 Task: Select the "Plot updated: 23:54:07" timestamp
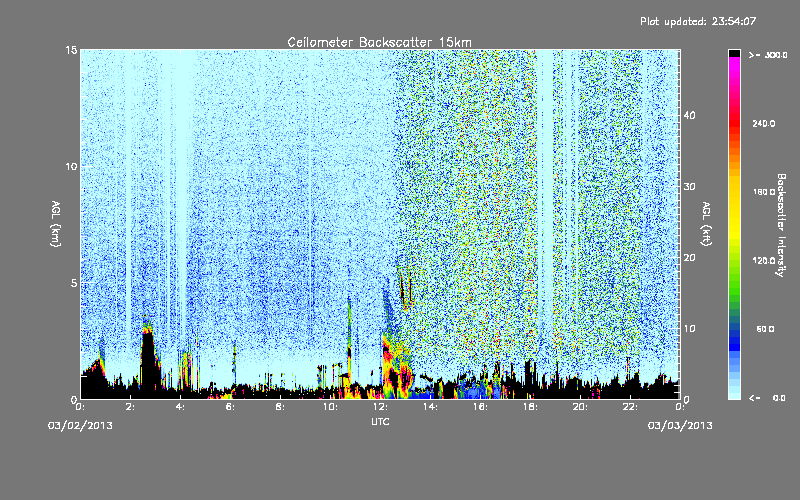[698, 21]
